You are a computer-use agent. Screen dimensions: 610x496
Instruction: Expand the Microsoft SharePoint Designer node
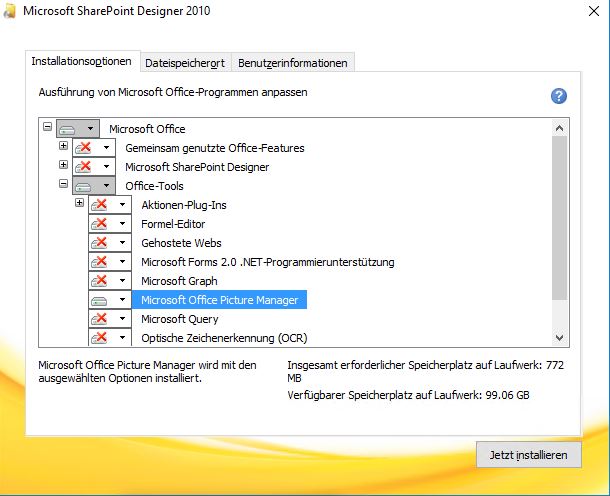(63, 165)
